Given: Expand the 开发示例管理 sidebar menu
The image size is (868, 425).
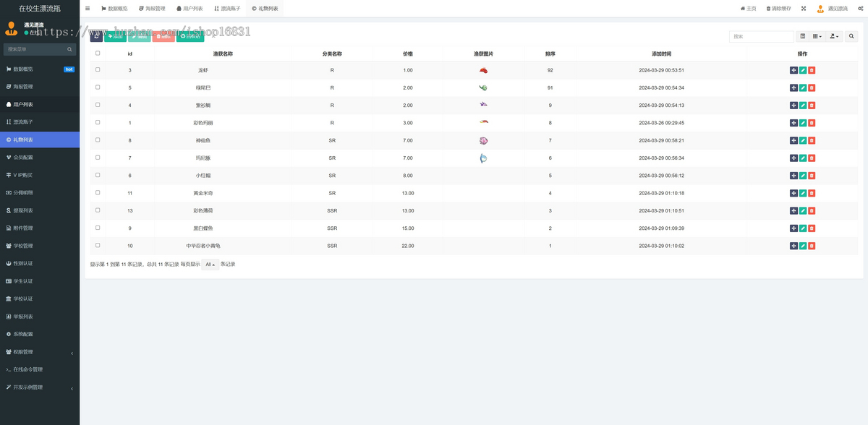Looking at the screenshot, I should (40, 387).
